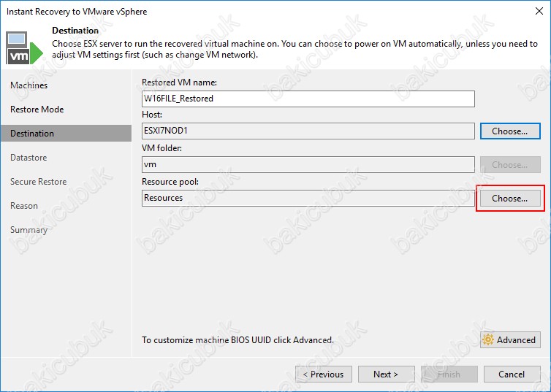Go to the Machines step
This screenshot has height=392, width=551.
pos(28,85)
